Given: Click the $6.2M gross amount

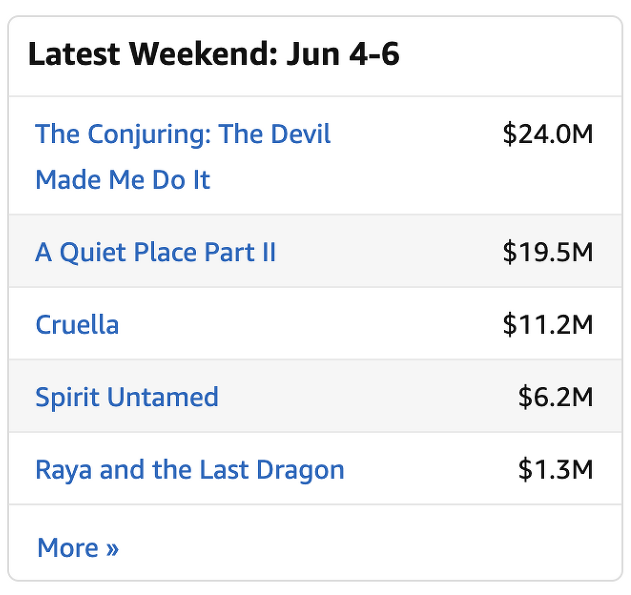Looking at the screenshot, I should [555, 397].
